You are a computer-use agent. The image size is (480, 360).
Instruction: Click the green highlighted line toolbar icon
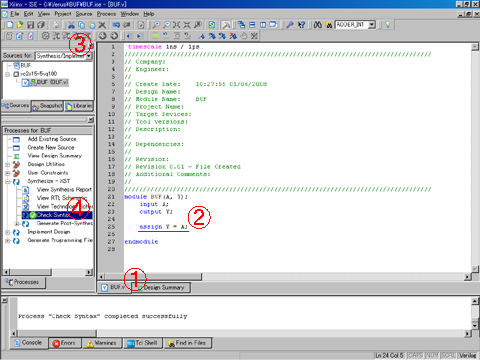[156, 36]
